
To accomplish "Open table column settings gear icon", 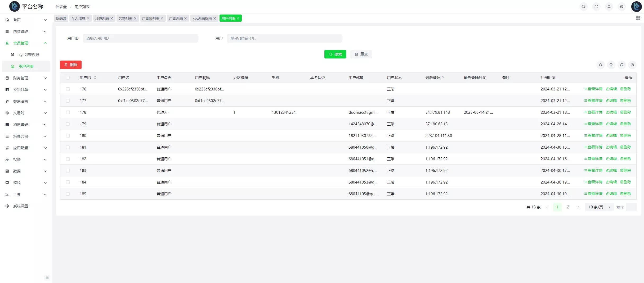I will pyautogui.click(x=632, y=65).
